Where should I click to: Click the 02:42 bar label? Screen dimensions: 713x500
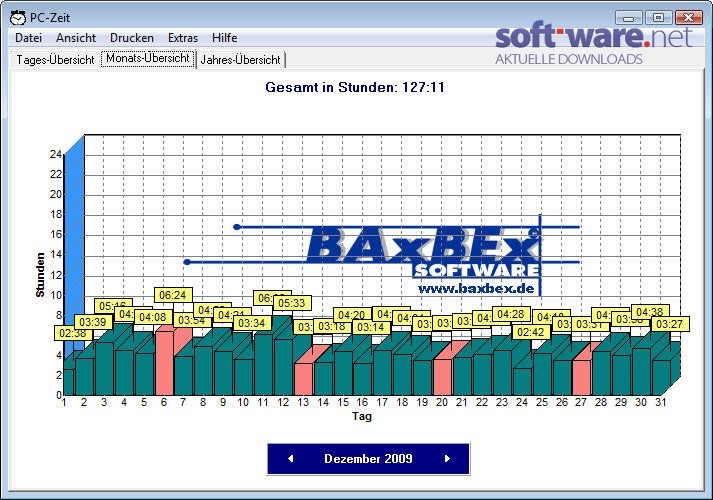pos(531,332)
